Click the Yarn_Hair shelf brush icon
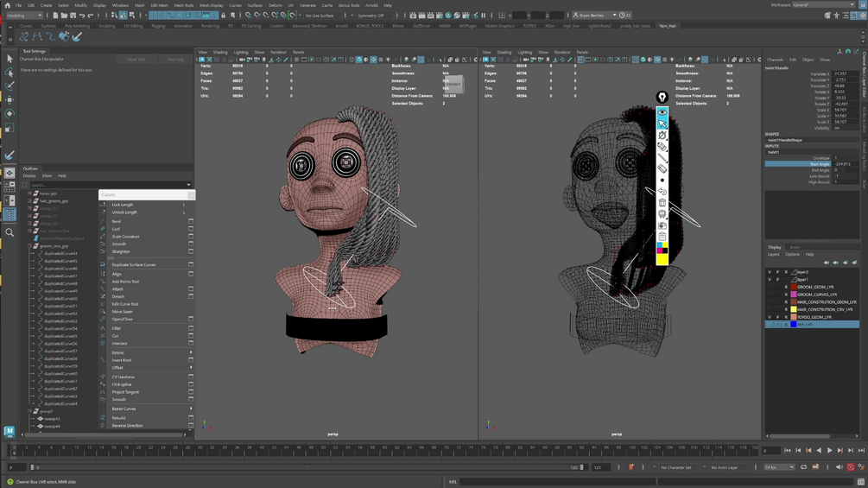The width and height of the screenshot is (868, 488). click(x=77, y=37)
